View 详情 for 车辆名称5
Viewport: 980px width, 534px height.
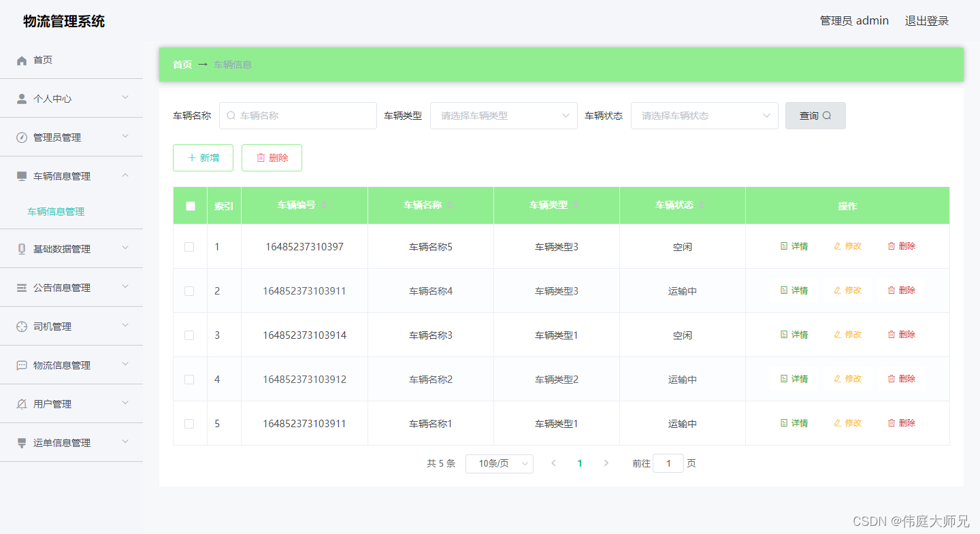(794, 246)
